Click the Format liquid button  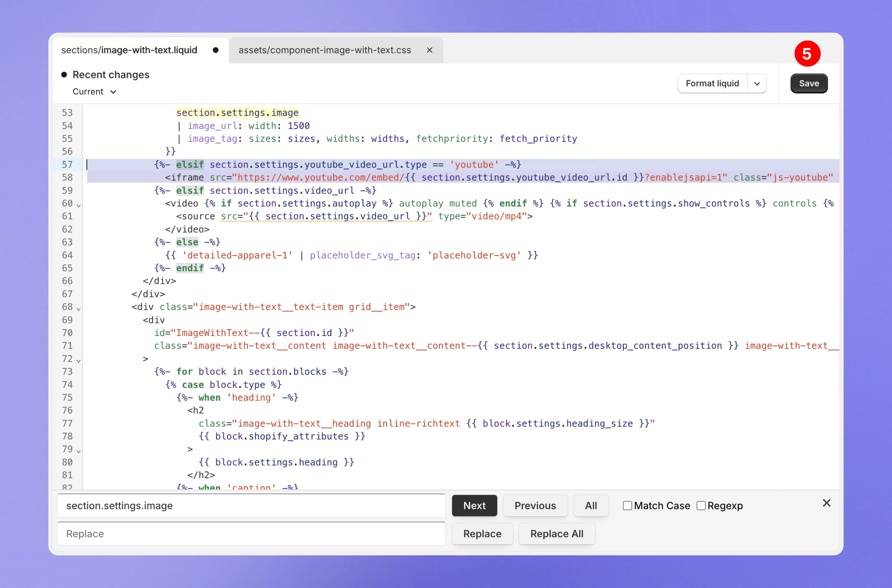point(712,83)
